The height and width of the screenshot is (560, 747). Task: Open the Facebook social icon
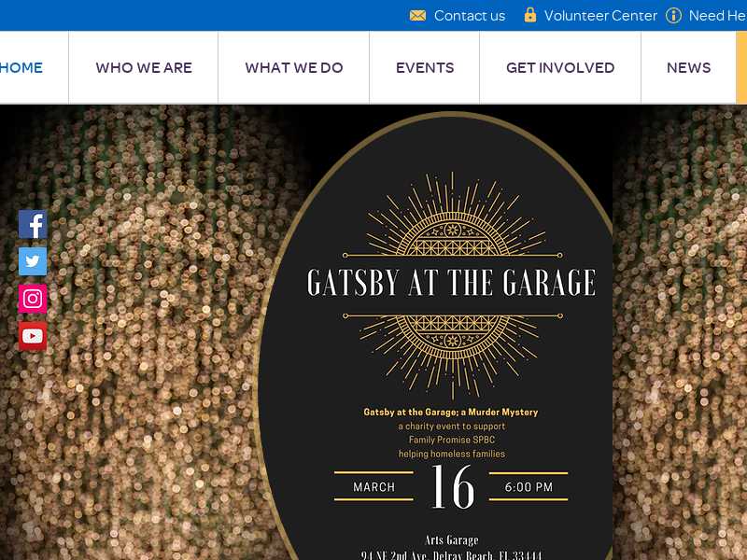coord(33,224)
